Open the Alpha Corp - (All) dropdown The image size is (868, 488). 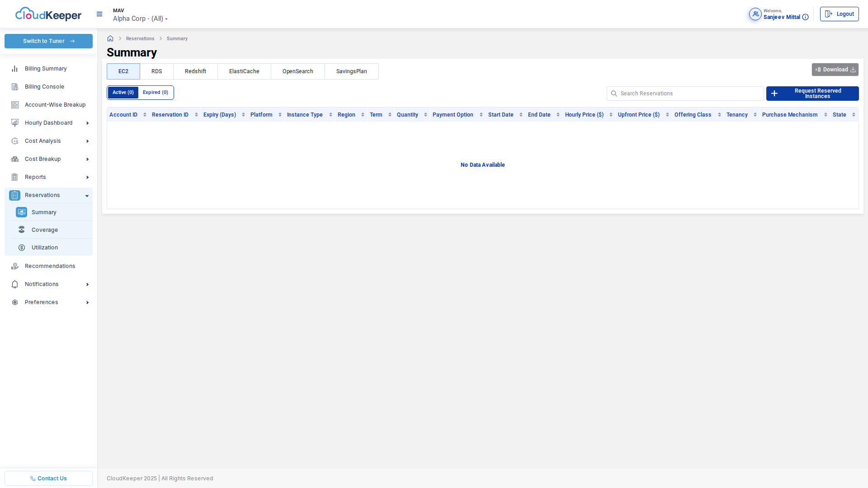click(140, 19)
